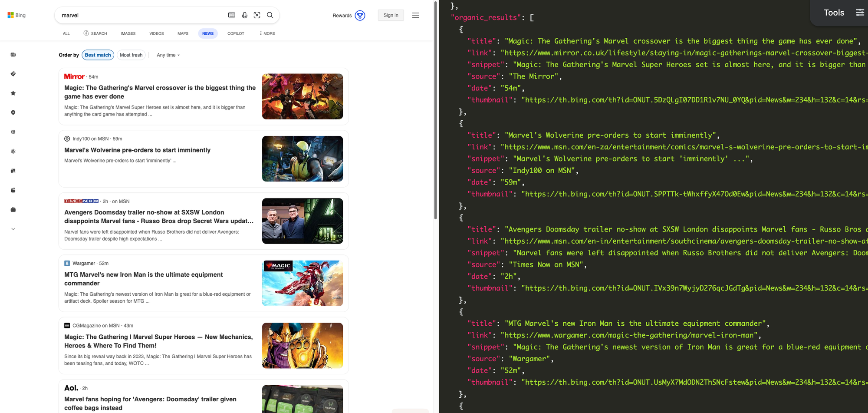Select the sports icon in sidebar
This screenshot has height=413, width=868.
tap(13, 74)
